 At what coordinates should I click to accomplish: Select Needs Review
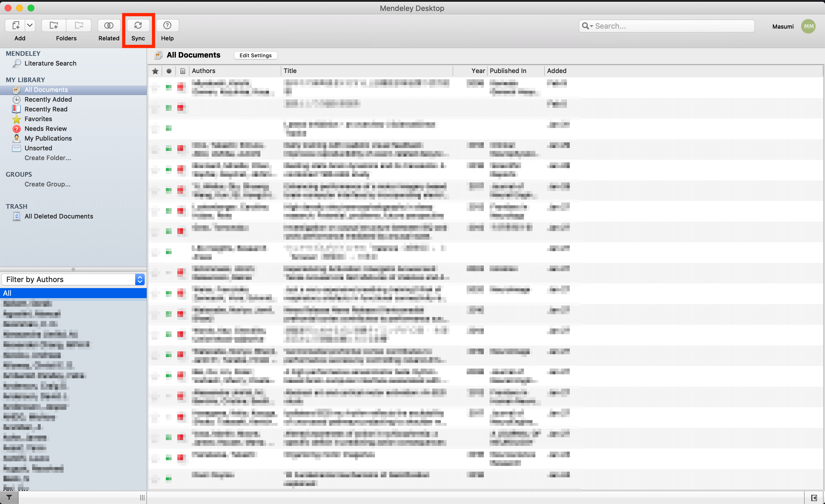[x=46, y=129]
